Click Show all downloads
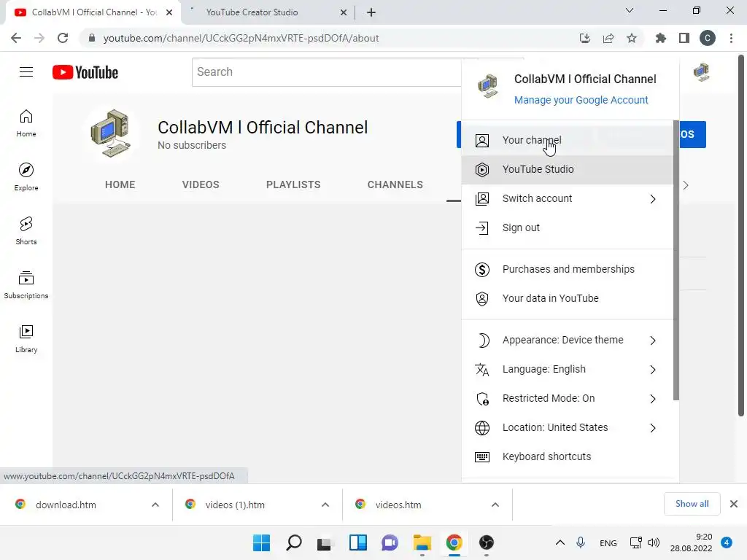747x560 pixels. click(x=692, y=504)
